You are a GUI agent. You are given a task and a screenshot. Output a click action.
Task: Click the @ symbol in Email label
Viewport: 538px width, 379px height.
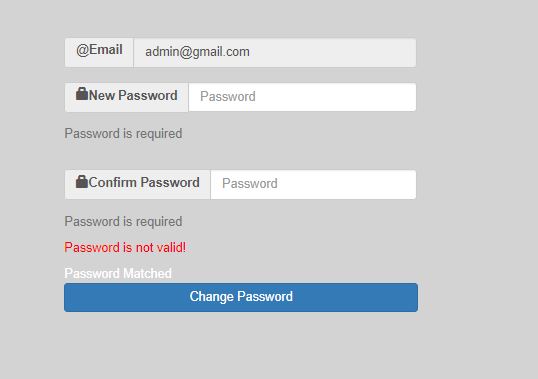tap(83, 50)
